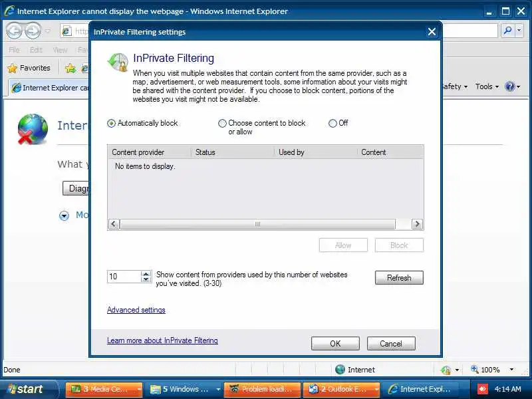532x399 pixels.
Task: Open the Edit menu in Internet Explorer
Action: click(x=36, y=51)
